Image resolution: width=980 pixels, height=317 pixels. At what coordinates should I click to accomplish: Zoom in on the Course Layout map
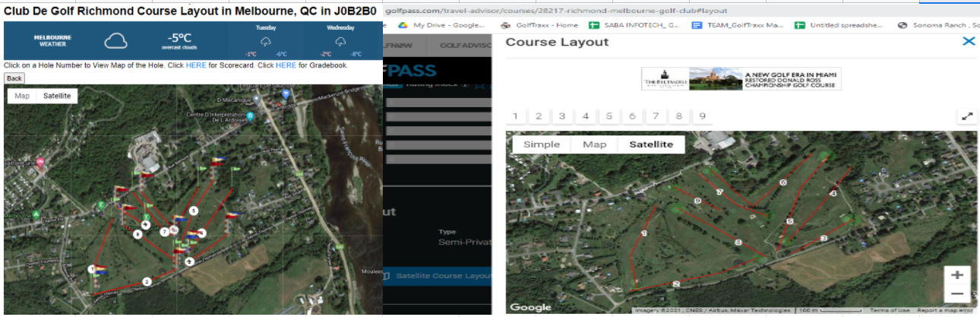(957, 275)
